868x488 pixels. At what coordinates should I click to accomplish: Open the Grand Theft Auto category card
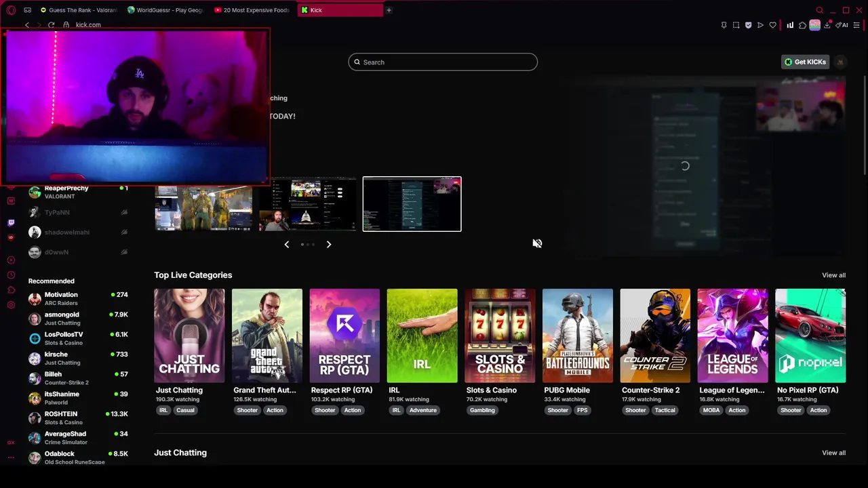[x=267, y=335]
